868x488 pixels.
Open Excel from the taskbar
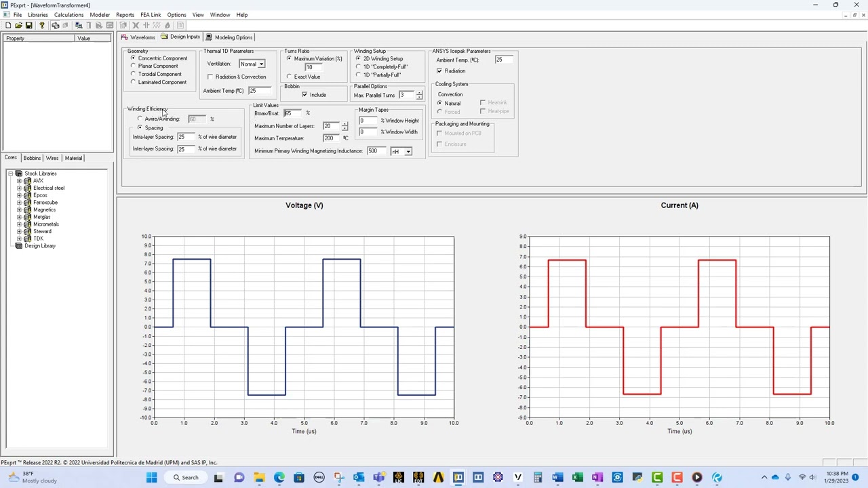tap(577, 478)
